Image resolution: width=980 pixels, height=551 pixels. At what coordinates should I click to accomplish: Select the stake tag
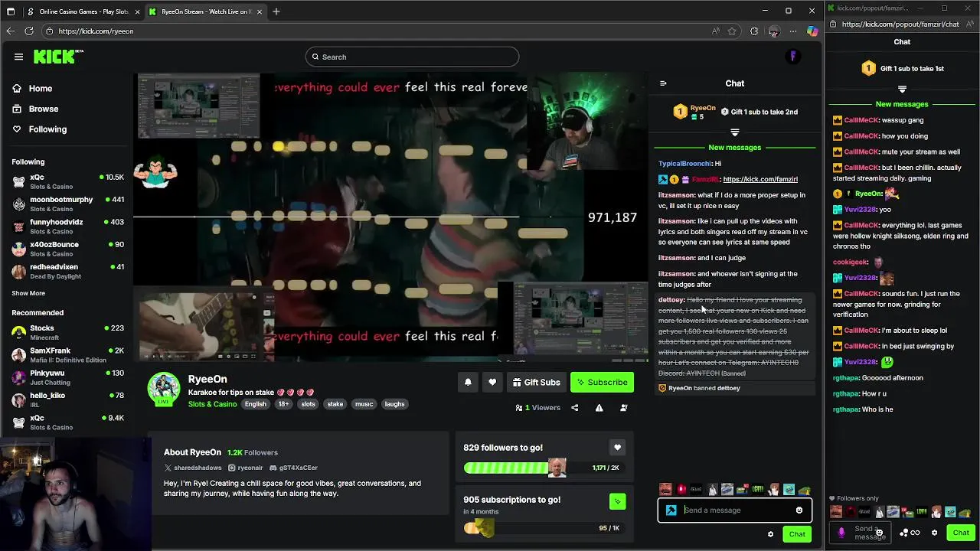(x=335, y=404)
